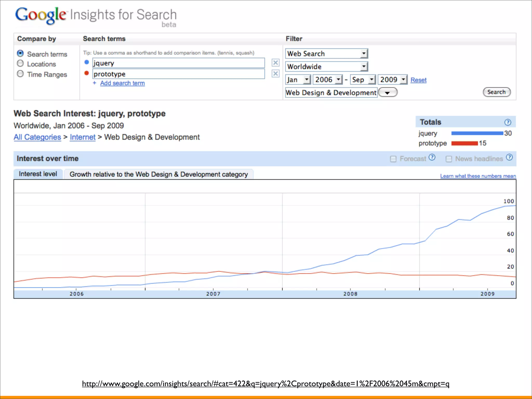Open the end month Sep dropdown

[x=363, y=79]
